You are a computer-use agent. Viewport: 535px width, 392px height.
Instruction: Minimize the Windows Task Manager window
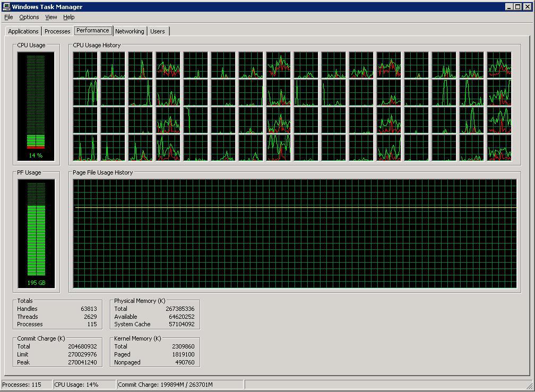point(508,7)
